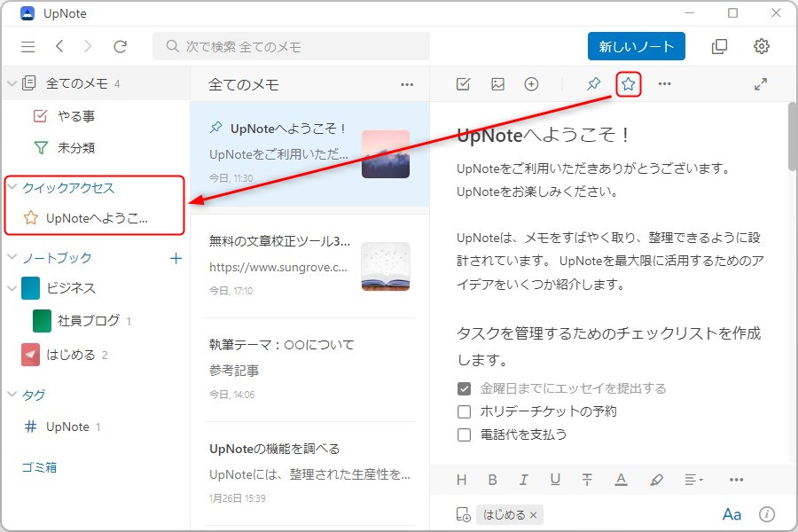Open note UpNoteの機能を調べる
Viewport: 798px width, 532px height.
pyautogui.click(x=310, y=473)
